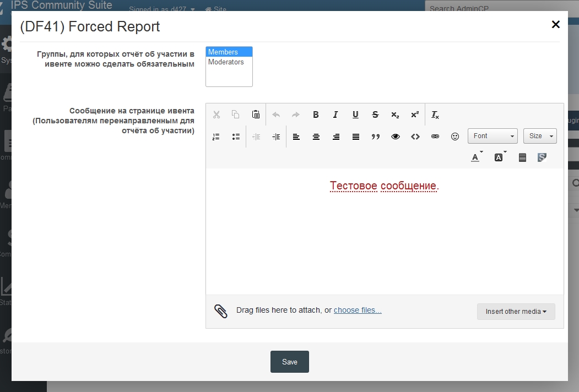
Task: Click the choose files link
Action: pyautogui.click(x=358, y=310)
